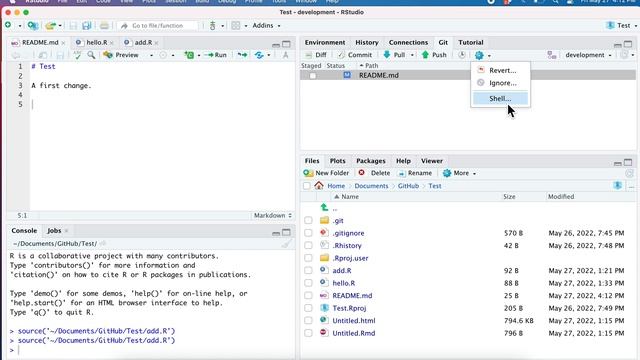Viewport: 640px width, 360px height.
Task: Click the visual markdown editor icon
Action: click(285, 55)
